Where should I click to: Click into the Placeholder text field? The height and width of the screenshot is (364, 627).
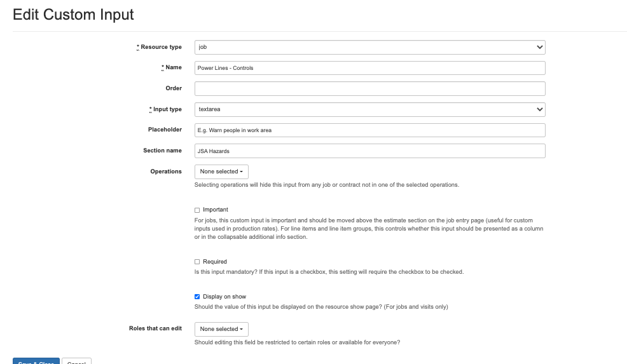pos(369,130)
